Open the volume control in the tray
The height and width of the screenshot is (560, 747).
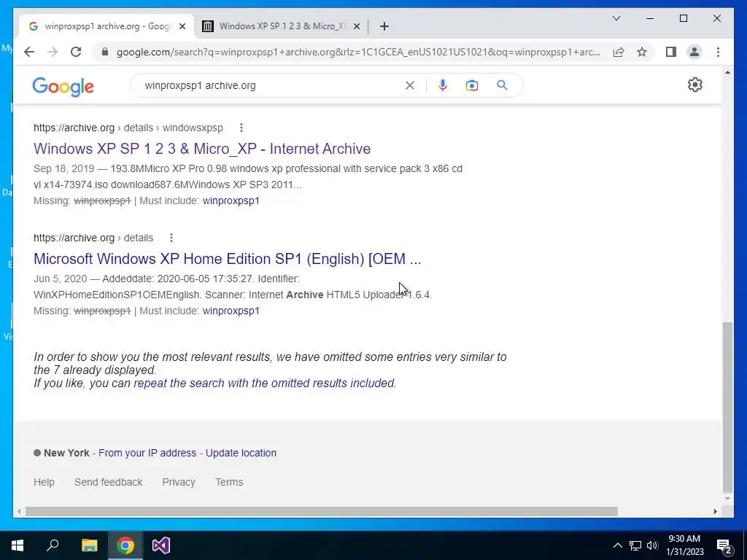pos(652,545)
